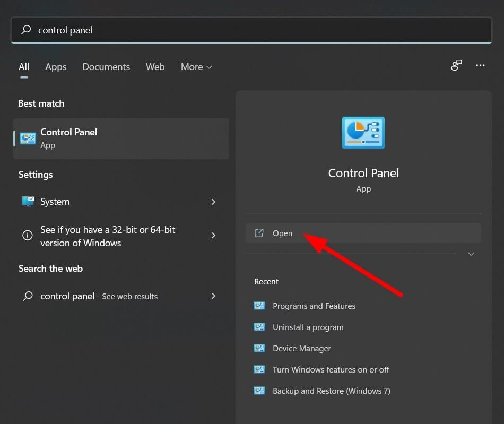Switch to the Documents tab
Screen dimensions: 504x424
[106, 67]
